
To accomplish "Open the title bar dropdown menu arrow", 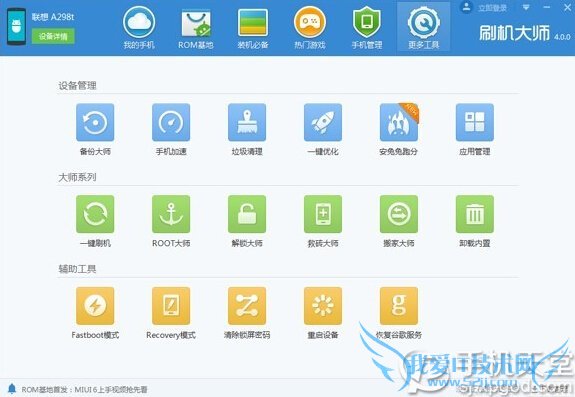I will point(526,7).
